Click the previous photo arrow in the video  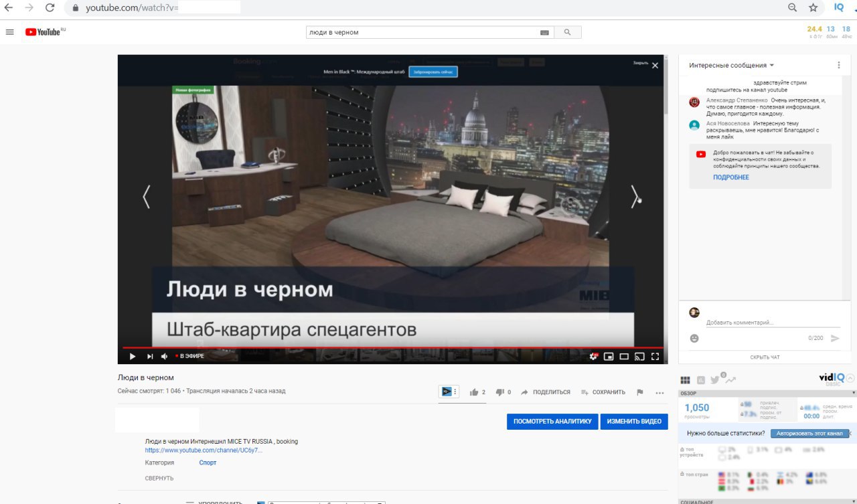(x=147, y=197)
